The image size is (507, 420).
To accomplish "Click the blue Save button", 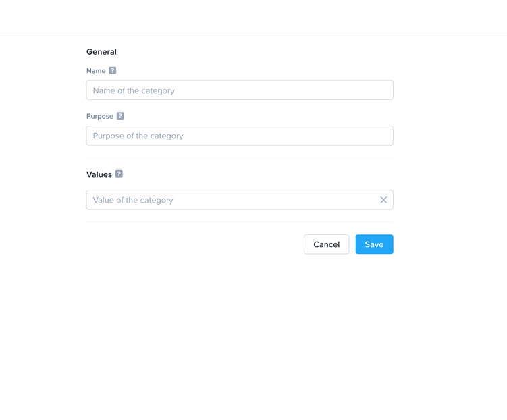I will tap(374, 244).
